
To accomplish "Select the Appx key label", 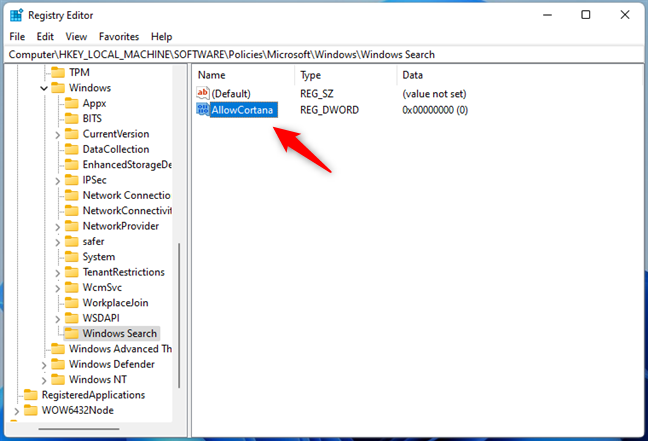I will [94, 103].
